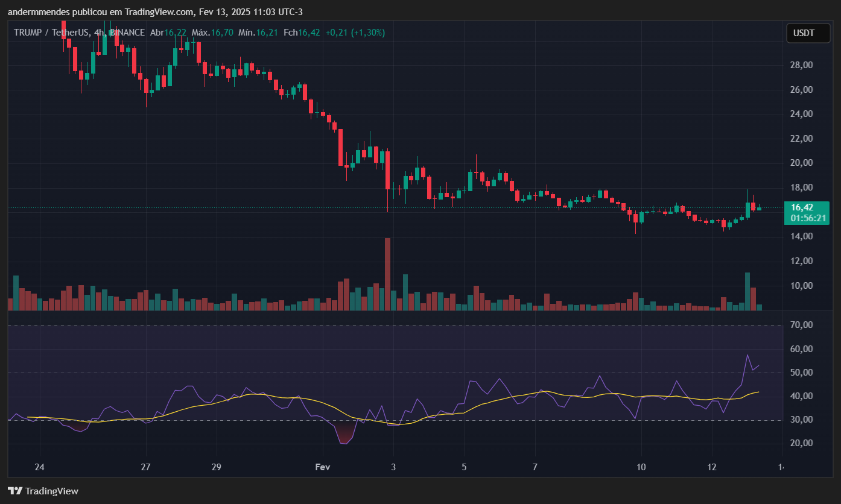Click the RSI 30,00 level label
The width and height of the screenshot is (841, 504).
[x=801, y=420]
